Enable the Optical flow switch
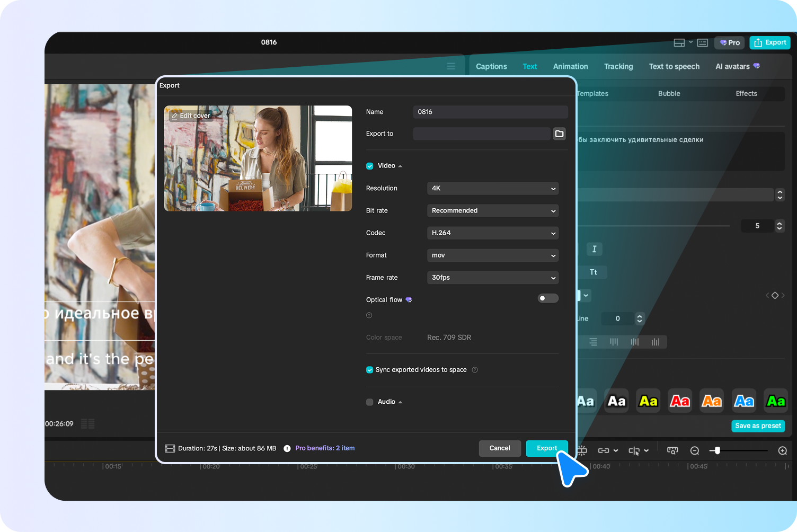 coord(547,298)
